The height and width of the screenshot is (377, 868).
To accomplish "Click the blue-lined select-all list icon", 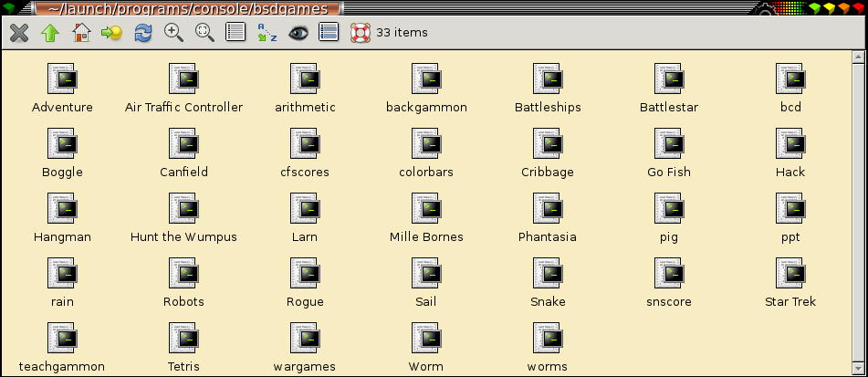I will [x=329, y=33].
